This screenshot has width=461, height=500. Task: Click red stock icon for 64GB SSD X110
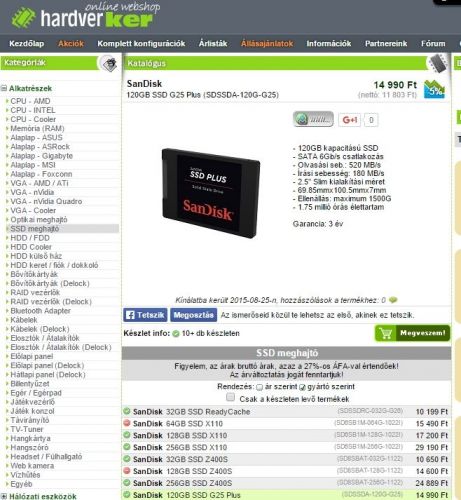[x=127, y=423]
